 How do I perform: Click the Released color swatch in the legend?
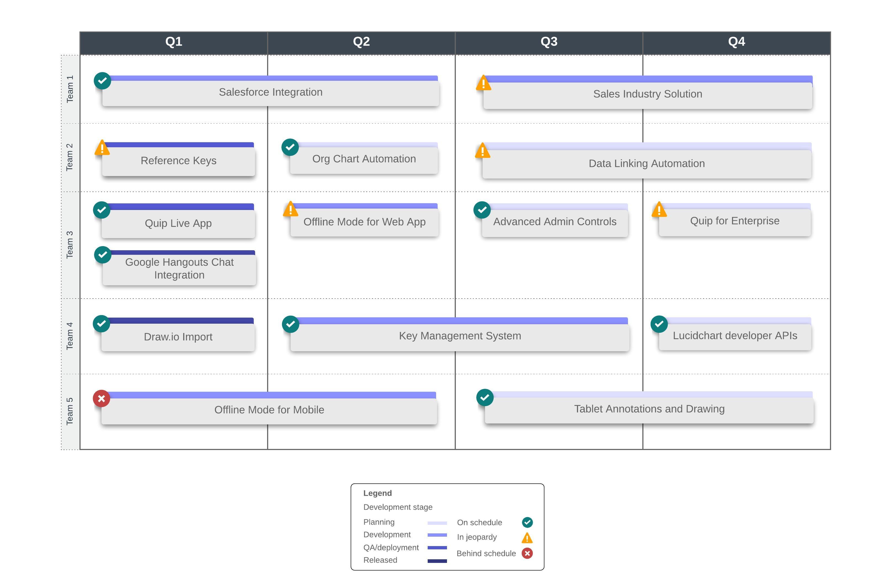pyautogui.click(x=437, y=561)
